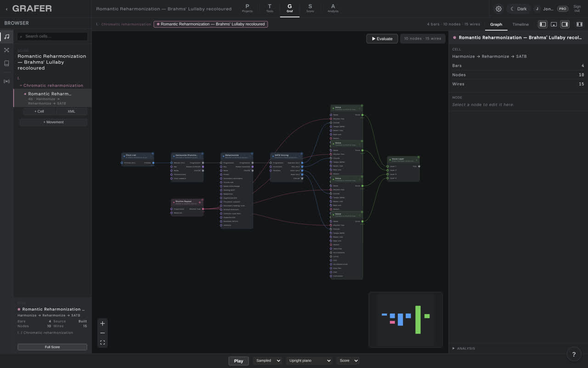Switch to Tools tab
Viewport: 588px width, 368px height.
[x=270, y=8]
